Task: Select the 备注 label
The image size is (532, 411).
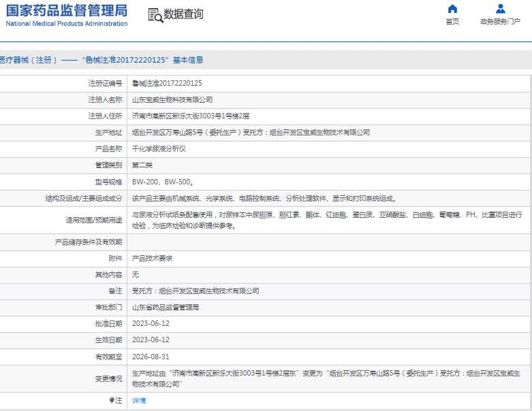Action: click(x=115, y=291)
